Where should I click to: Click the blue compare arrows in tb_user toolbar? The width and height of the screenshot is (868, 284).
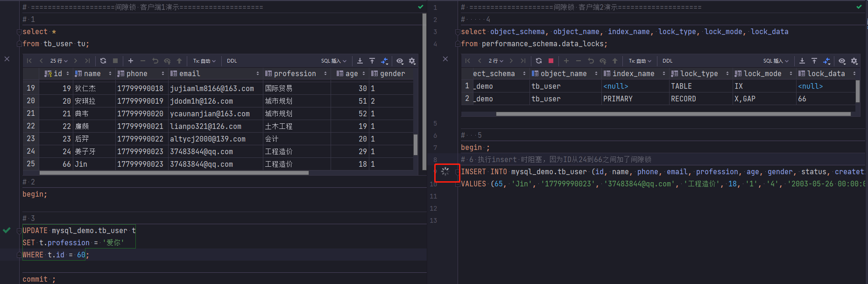coord(384,61)
